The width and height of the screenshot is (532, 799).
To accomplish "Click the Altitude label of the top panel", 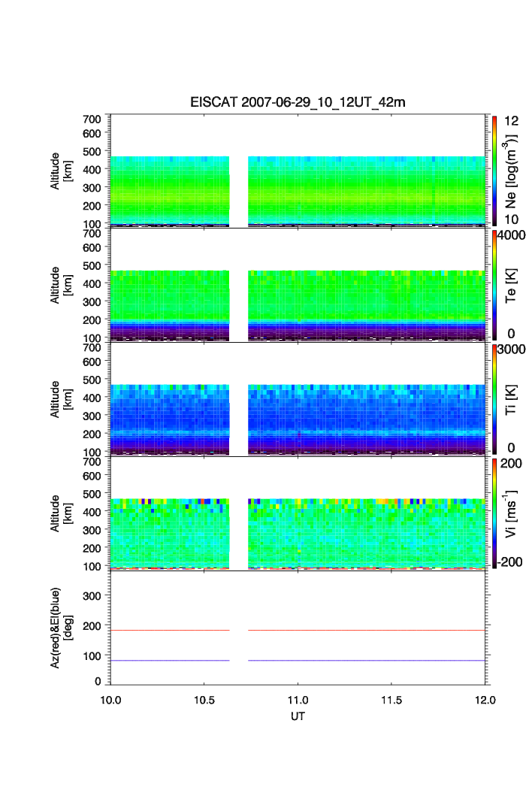I will point(60,171).
